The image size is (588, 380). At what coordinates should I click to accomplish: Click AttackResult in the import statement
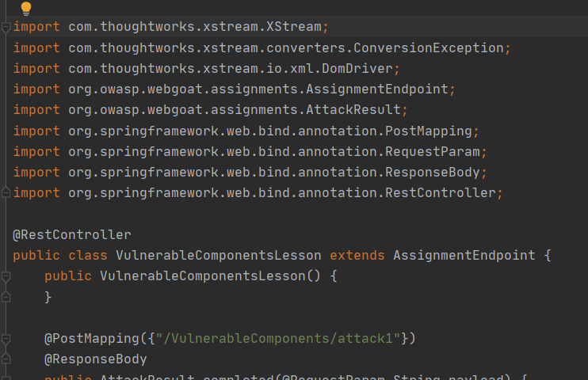pos(353,109)
